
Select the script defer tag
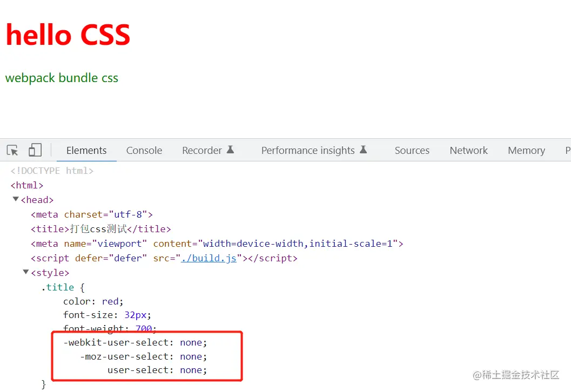[164, 258]
